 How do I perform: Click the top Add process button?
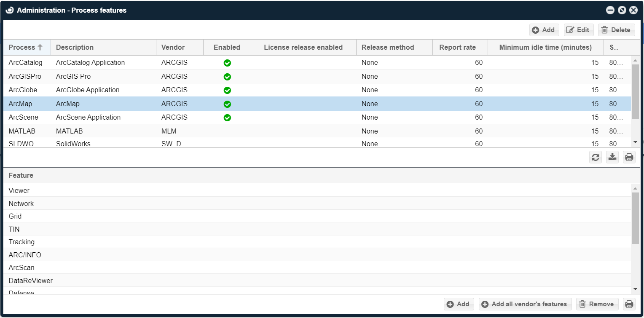(x=544, y=30)
